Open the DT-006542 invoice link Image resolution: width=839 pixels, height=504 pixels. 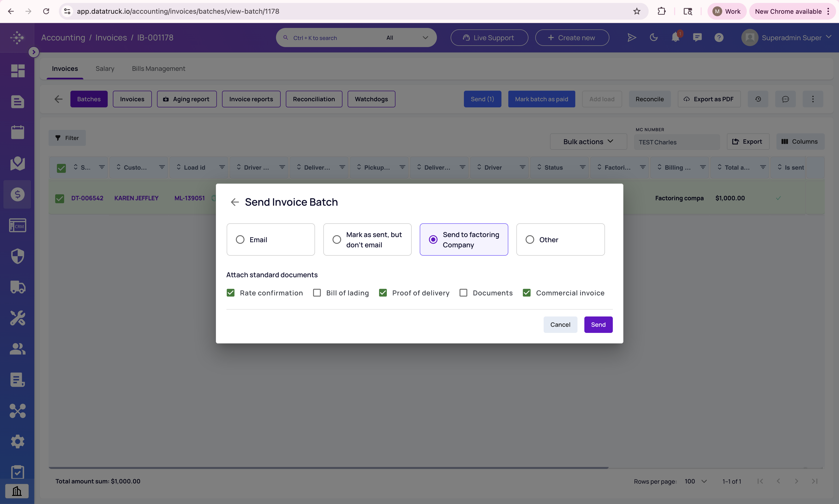[x=87, y=198]
